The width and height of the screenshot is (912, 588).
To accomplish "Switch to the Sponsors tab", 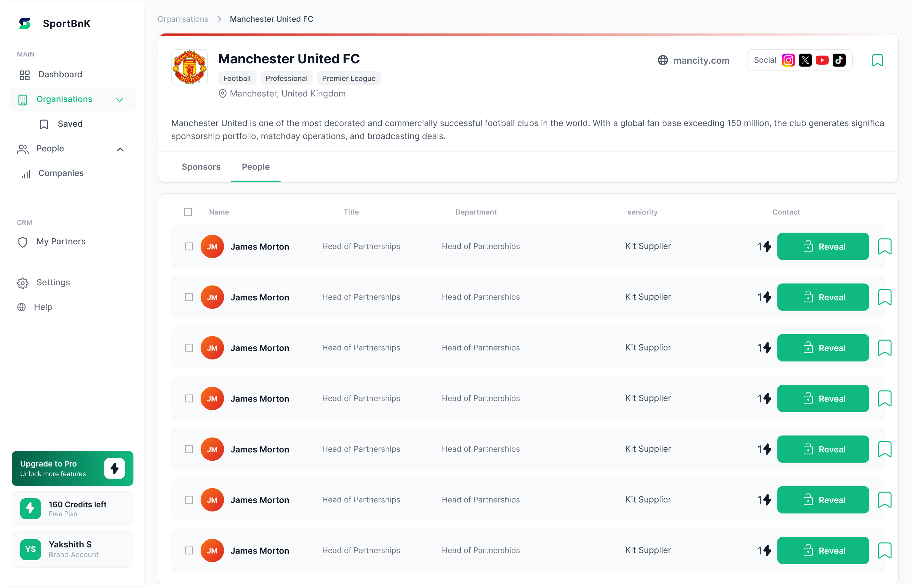I will point(201,167).
